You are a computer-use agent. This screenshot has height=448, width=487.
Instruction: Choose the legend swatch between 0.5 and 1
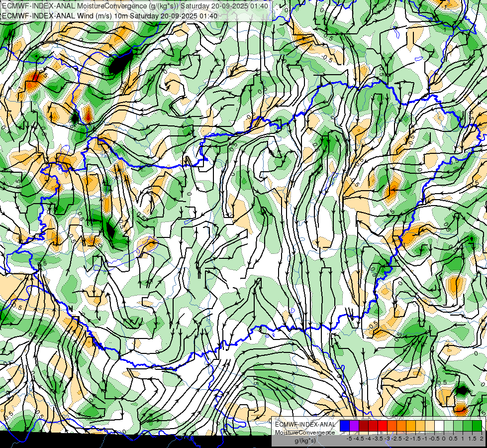(458, 426)
